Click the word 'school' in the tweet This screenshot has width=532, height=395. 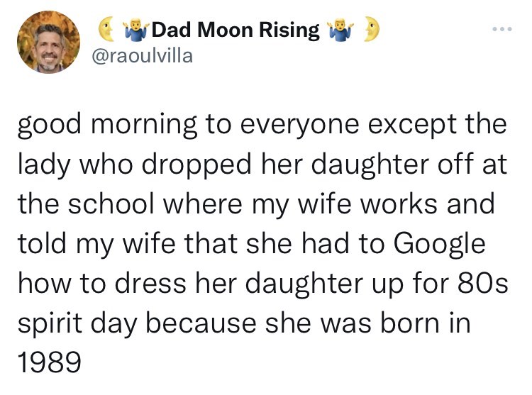pos(111,204)
